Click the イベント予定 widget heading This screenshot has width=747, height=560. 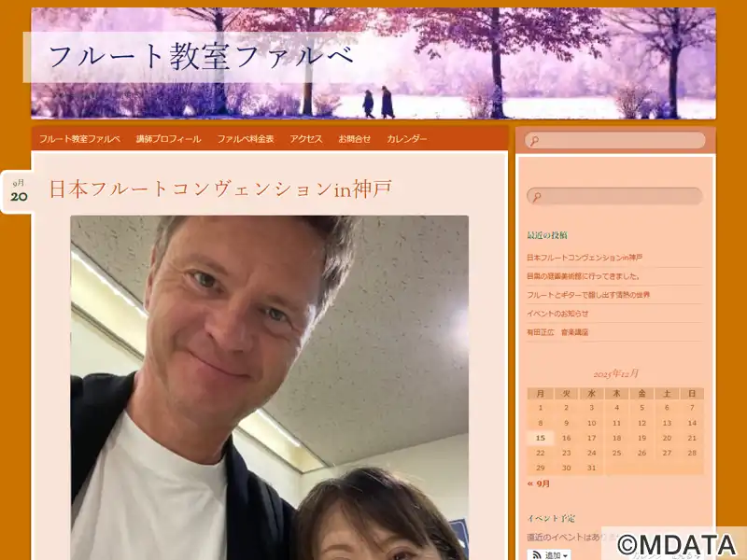pos(551,519)
